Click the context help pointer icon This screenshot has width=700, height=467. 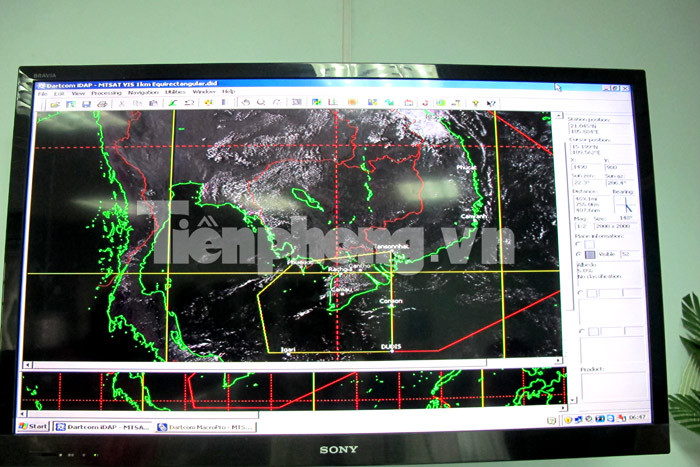(x=489, y=103)
